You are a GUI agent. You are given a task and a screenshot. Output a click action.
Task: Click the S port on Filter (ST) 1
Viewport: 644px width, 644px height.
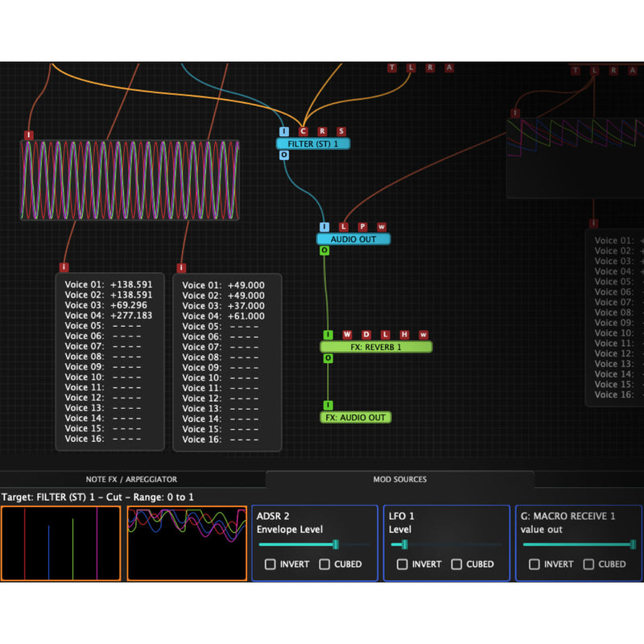(x=341, y=131)
